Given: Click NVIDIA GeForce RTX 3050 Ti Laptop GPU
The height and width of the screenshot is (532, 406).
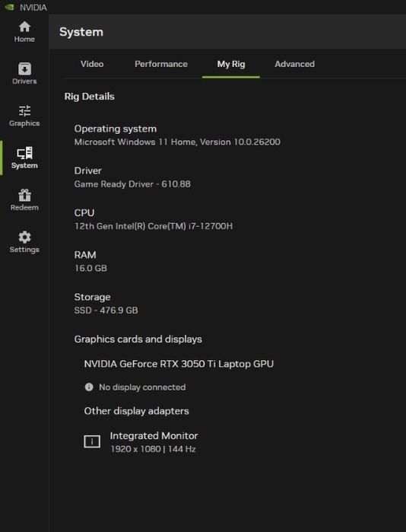Looking at the screenshot, I should point(179,364).
